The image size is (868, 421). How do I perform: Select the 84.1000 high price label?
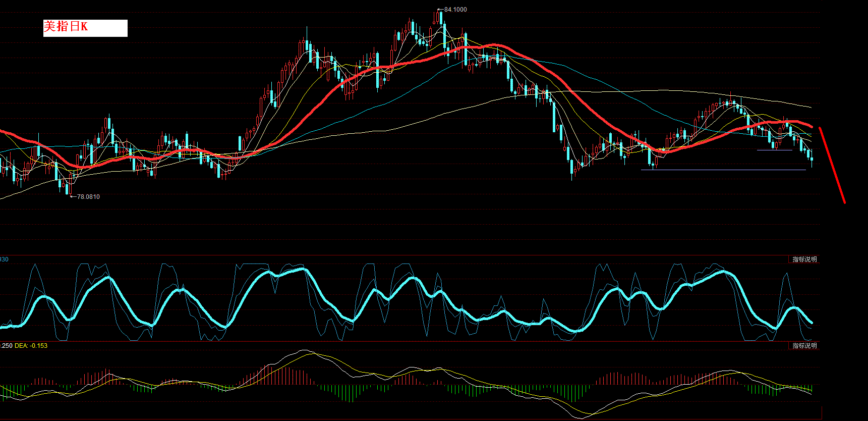point(455,10)
